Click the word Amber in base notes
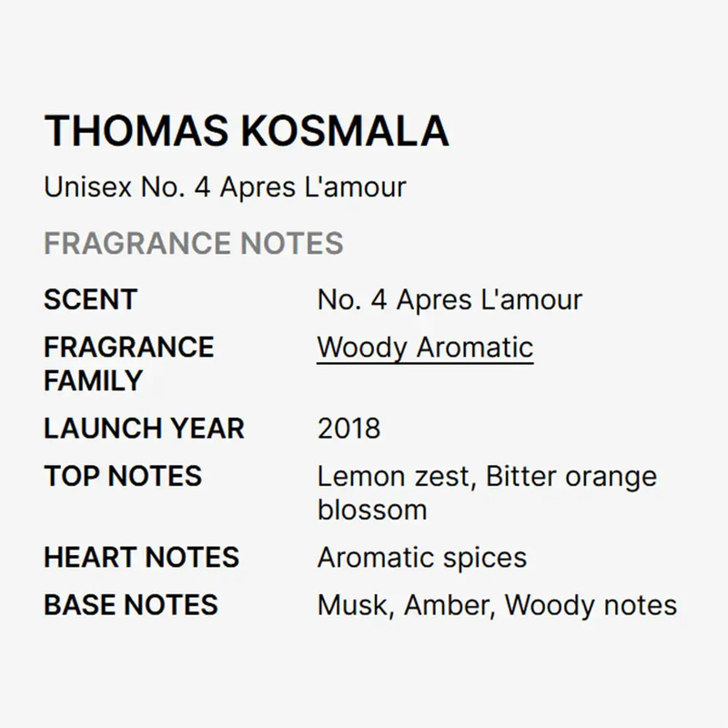 [446, 605]
